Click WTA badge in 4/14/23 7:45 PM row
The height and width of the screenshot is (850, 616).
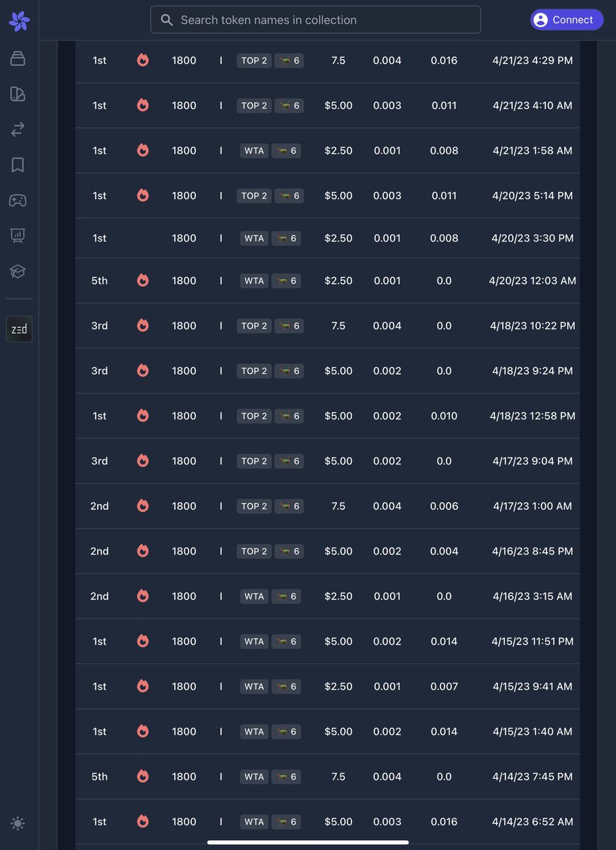[254, 776]
